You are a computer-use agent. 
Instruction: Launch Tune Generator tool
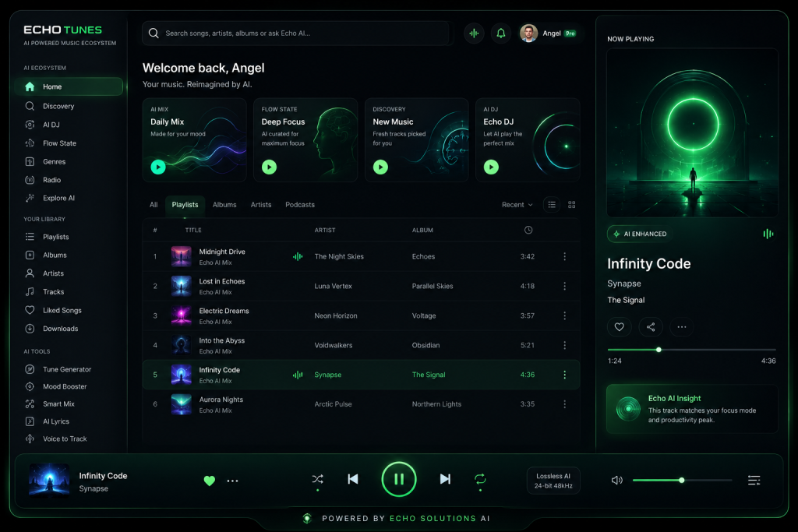click(x=58, y=369)
